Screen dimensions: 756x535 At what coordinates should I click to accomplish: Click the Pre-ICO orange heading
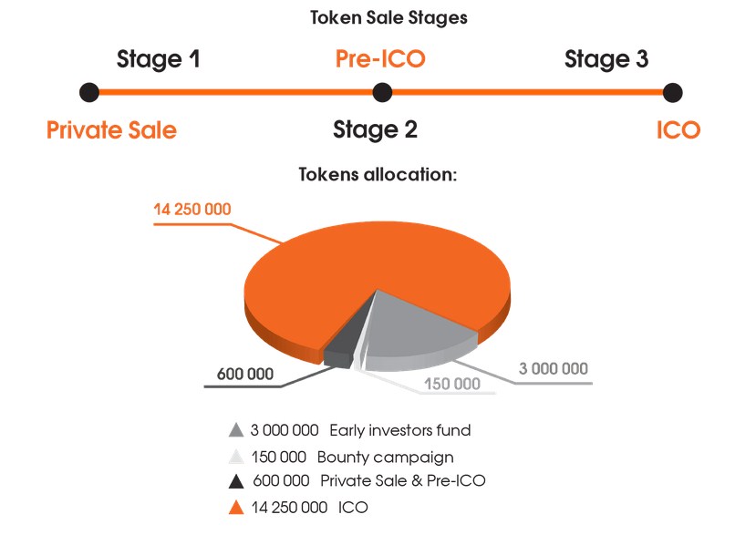(x=380, y=60)
